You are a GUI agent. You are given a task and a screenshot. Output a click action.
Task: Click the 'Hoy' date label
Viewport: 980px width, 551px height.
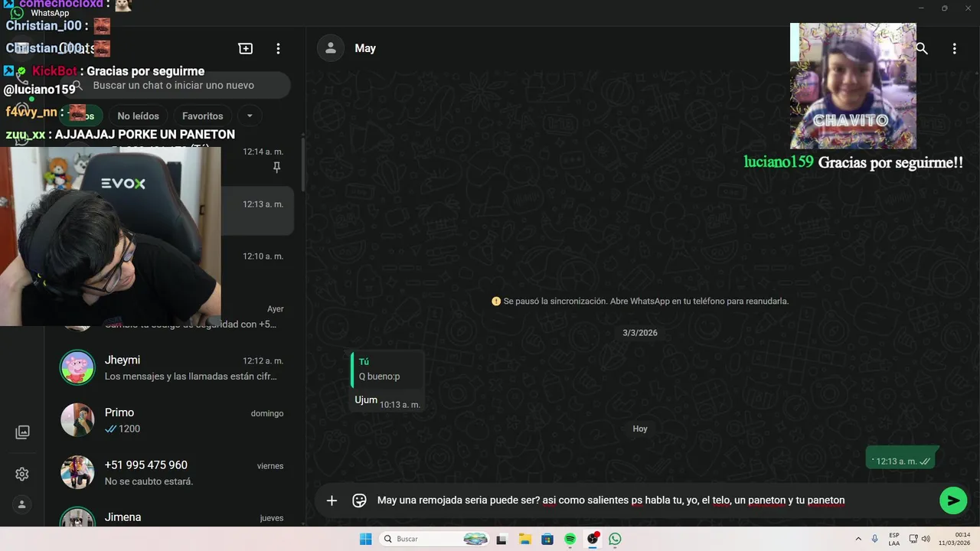point(640,429)
